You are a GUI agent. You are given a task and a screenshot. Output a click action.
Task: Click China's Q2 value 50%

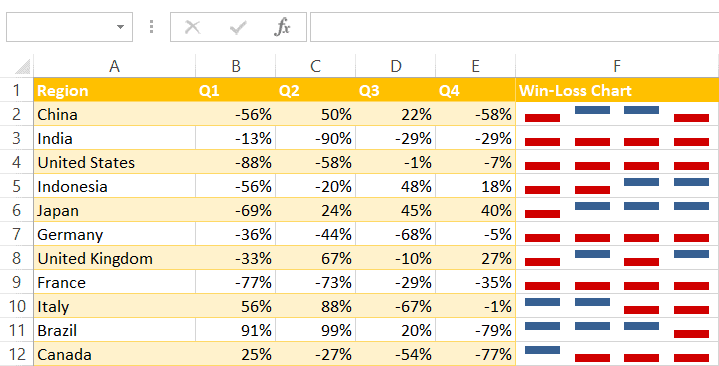pos(315,114)
